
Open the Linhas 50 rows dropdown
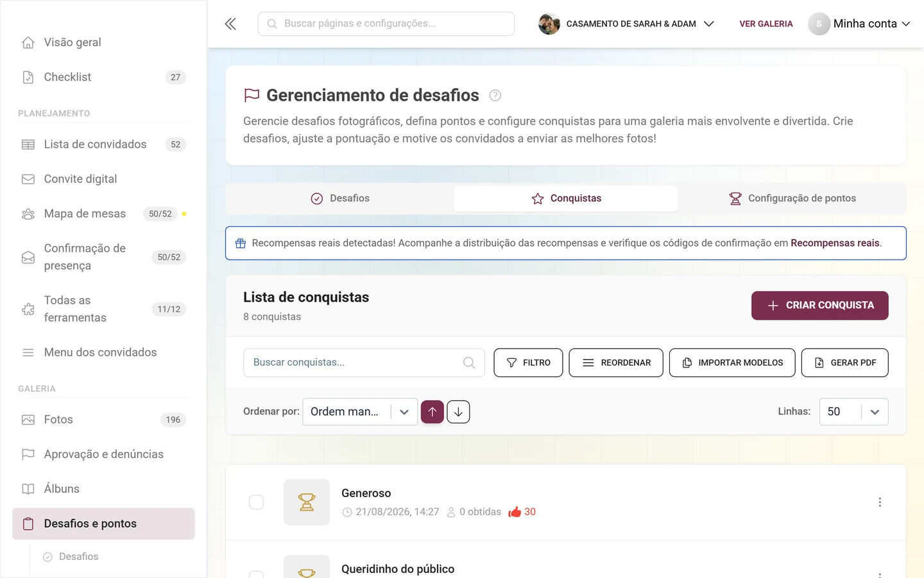click(853, 412)
